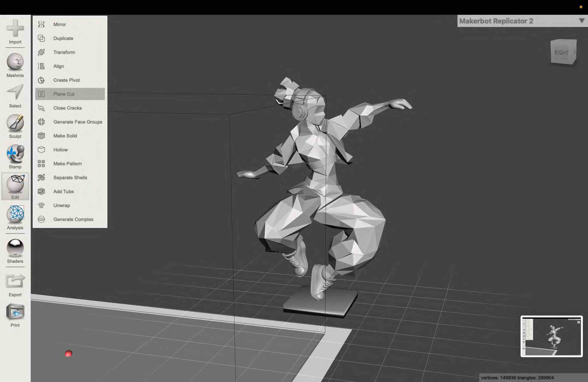The width and height of the screenshot is (588, 382).
Task: Open the Sculpt brush tool
Action: [x=15, y=122]
